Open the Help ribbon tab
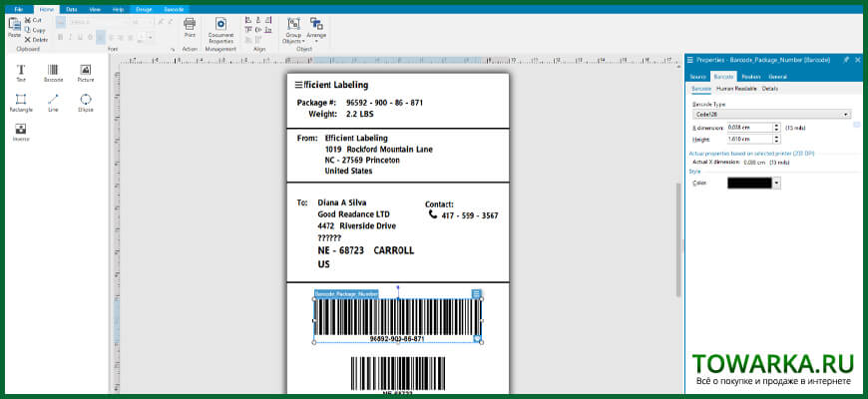Screen dimensions: 868x399 [118, 9]
